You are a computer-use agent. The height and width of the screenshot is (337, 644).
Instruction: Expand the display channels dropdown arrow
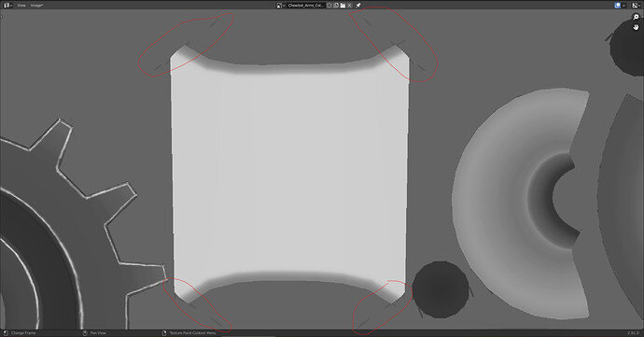coord(623,6)
